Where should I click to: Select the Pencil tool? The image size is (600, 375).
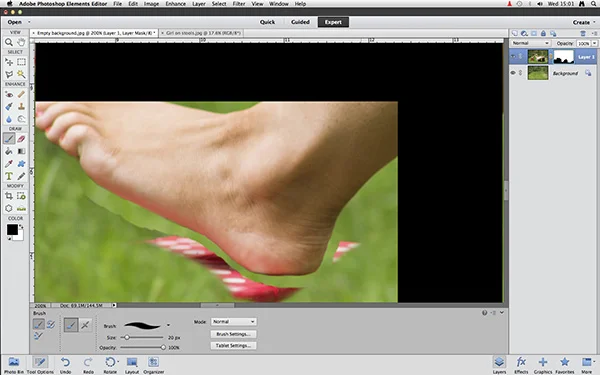click(21, 176)
